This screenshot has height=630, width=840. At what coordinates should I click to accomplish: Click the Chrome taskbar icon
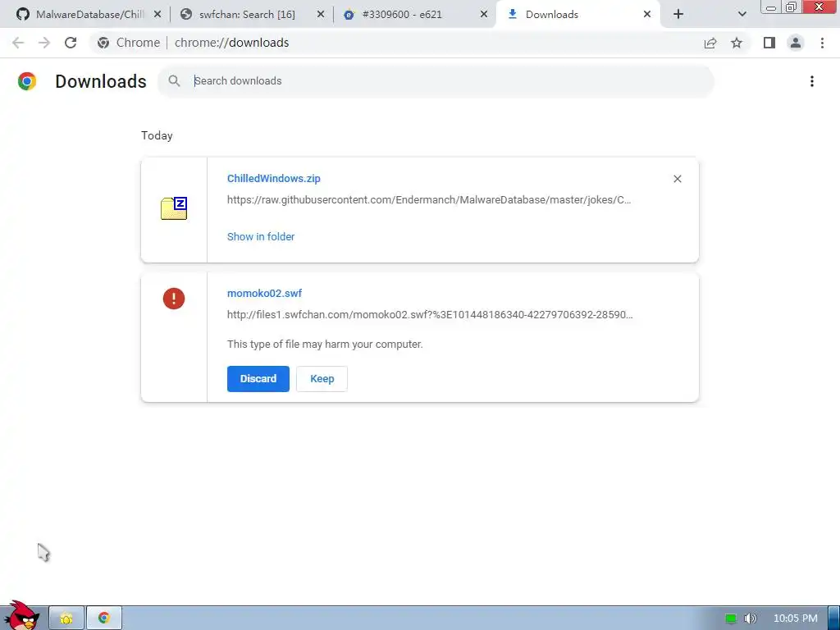point(104,619)
